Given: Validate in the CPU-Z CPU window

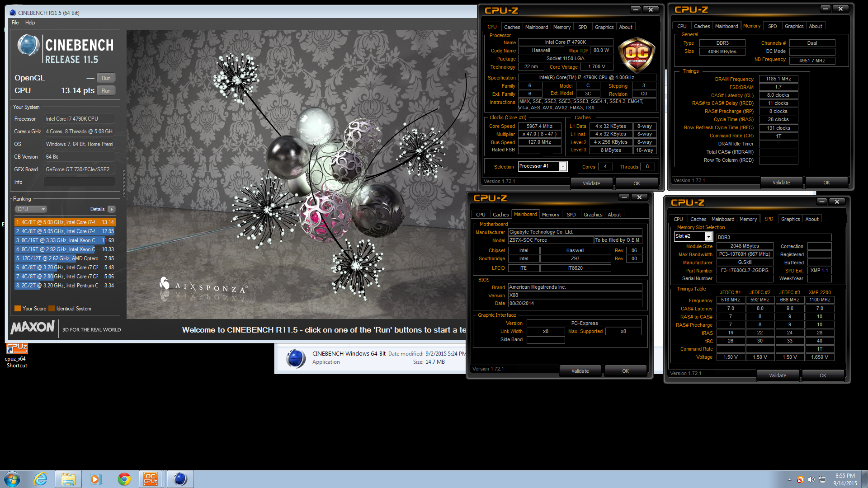Looking at the screenshot, I should click(x=591, y=183).
